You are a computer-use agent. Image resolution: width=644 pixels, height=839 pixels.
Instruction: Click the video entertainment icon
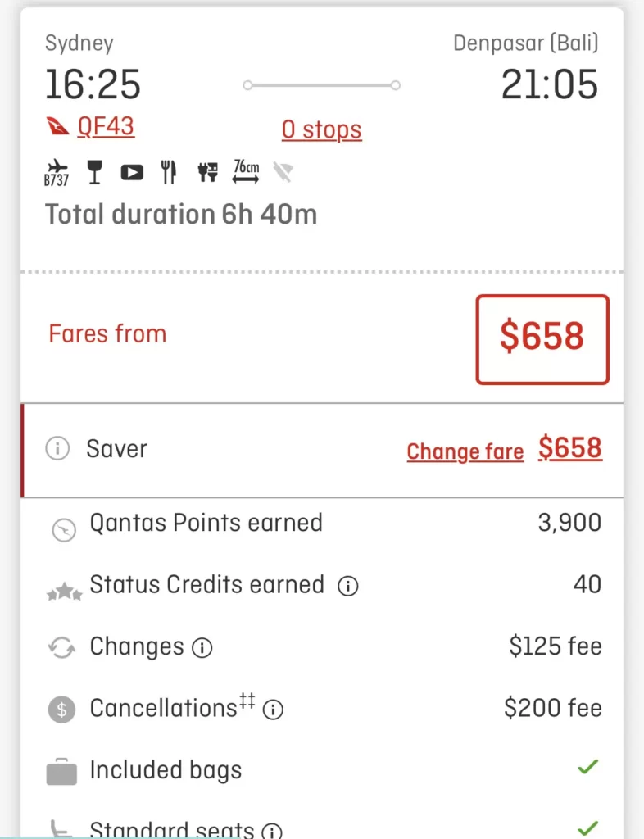[132, 172]
